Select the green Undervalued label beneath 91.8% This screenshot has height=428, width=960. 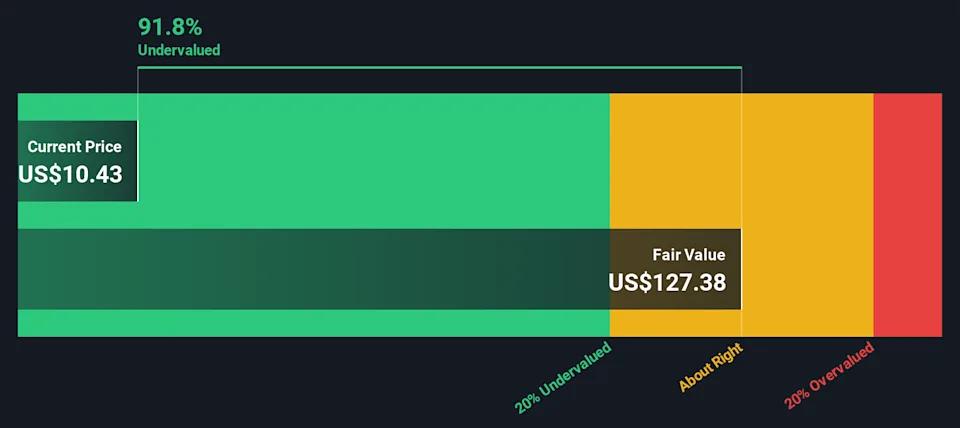tap(179, 50)
